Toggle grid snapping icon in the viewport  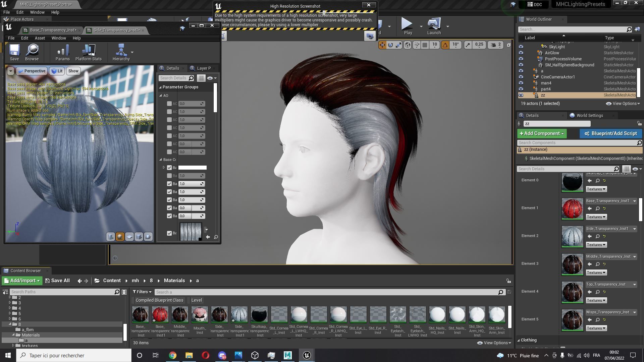pyautogui.click(x=425, y=45)
